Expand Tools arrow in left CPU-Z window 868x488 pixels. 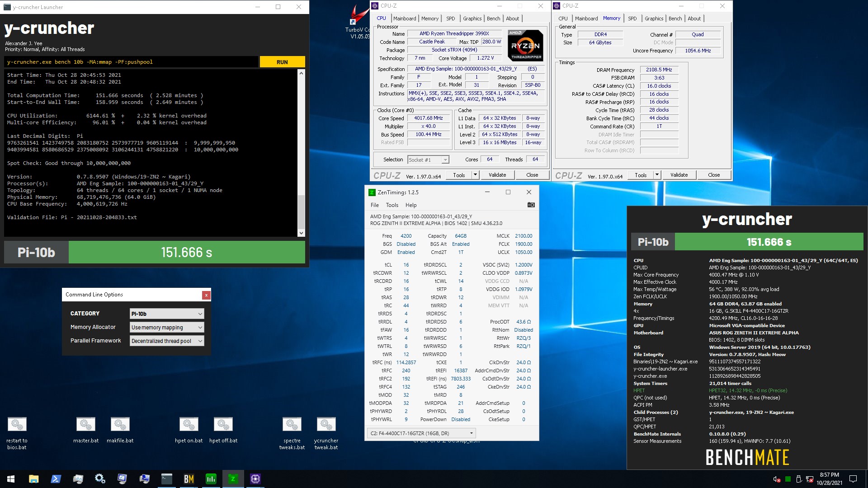[x=475, y=175]
